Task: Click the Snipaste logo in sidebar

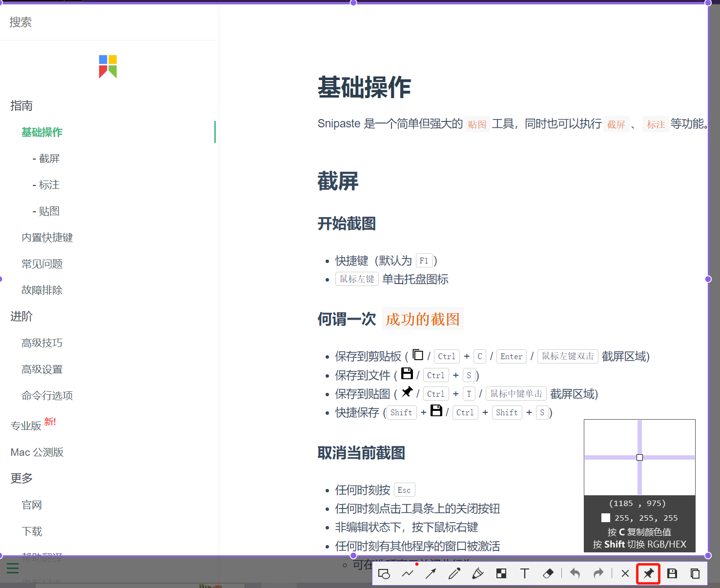Action: click(x=108, y=66)
